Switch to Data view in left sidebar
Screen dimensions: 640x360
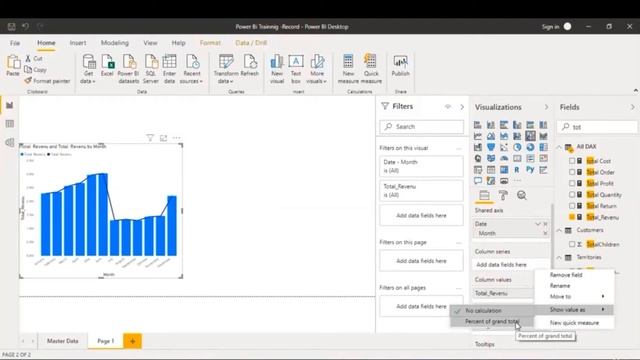pos(10,124)
